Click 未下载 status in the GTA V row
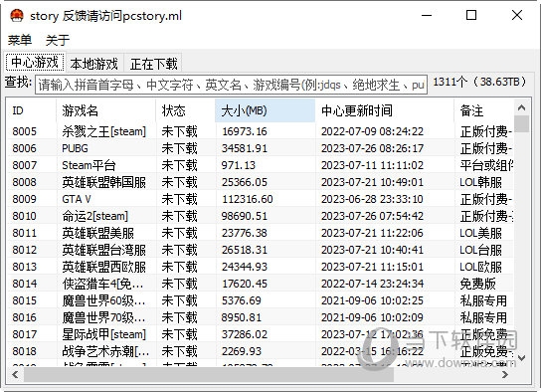 pos(179,199)
